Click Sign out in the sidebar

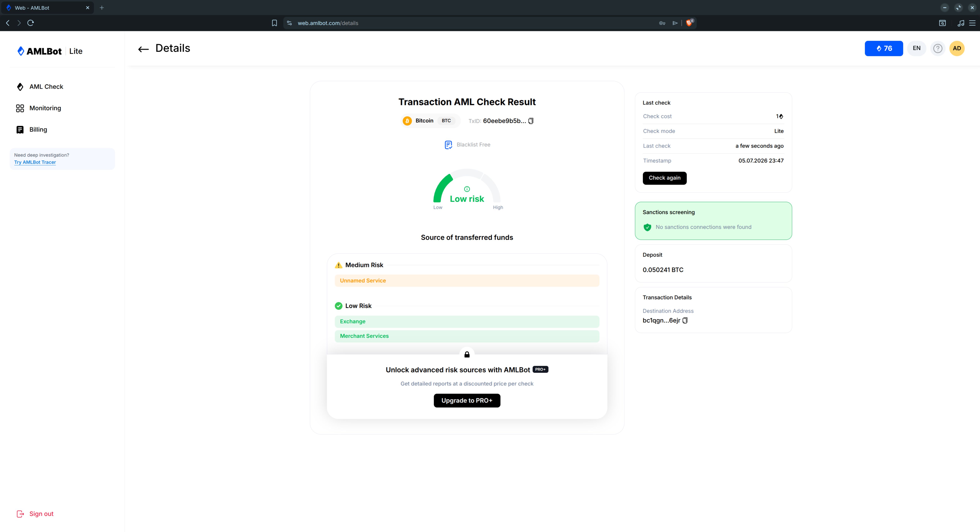coord(35,514)
